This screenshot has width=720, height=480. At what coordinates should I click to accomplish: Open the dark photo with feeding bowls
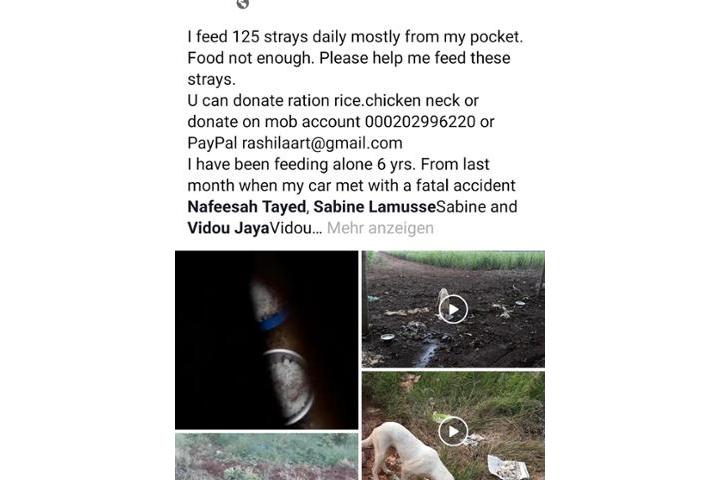pos(266,340)
